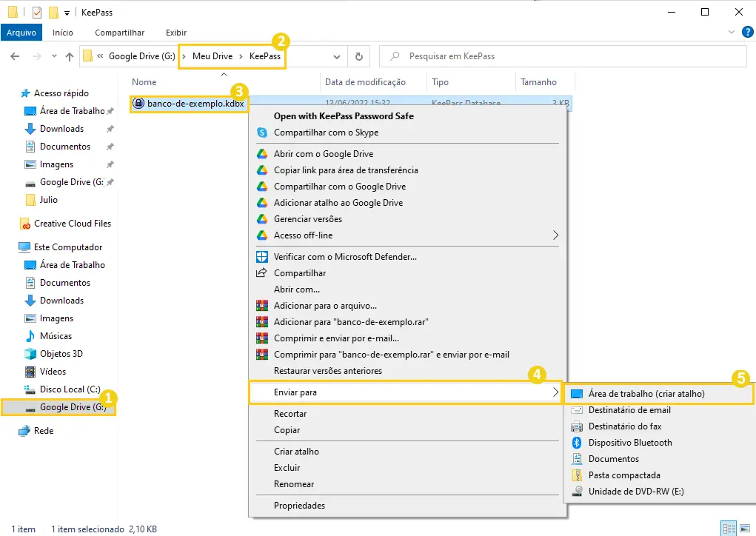Expand the address bar history dropdown
This screenshot has width=756, height=536.
[x=337, y=56]
